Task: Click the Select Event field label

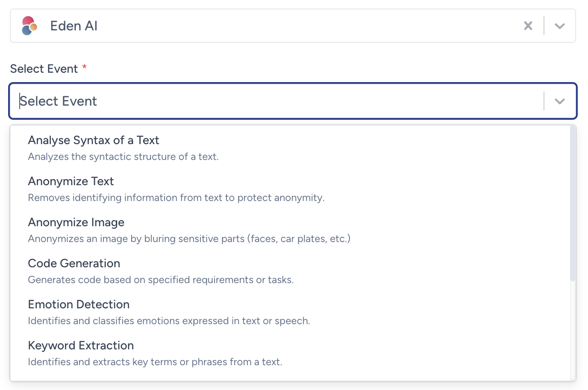Action: click(44, 68)
